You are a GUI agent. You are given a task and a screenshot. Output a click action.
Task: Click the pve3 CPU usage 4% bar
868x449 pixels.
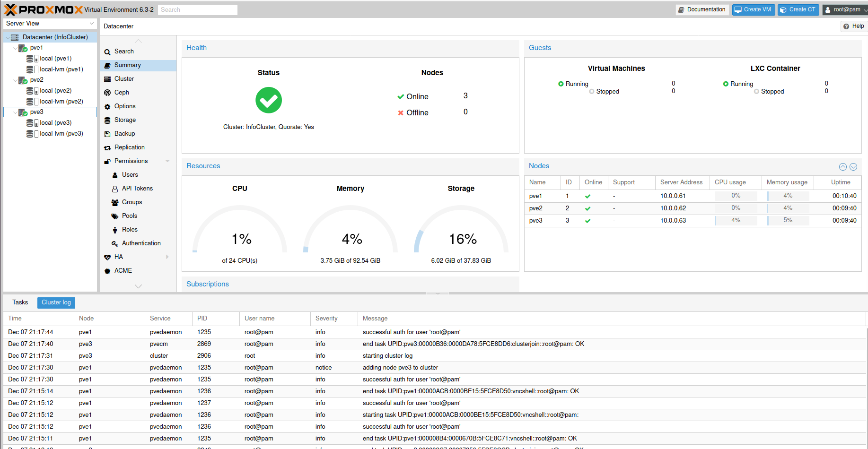pos(736,221)
